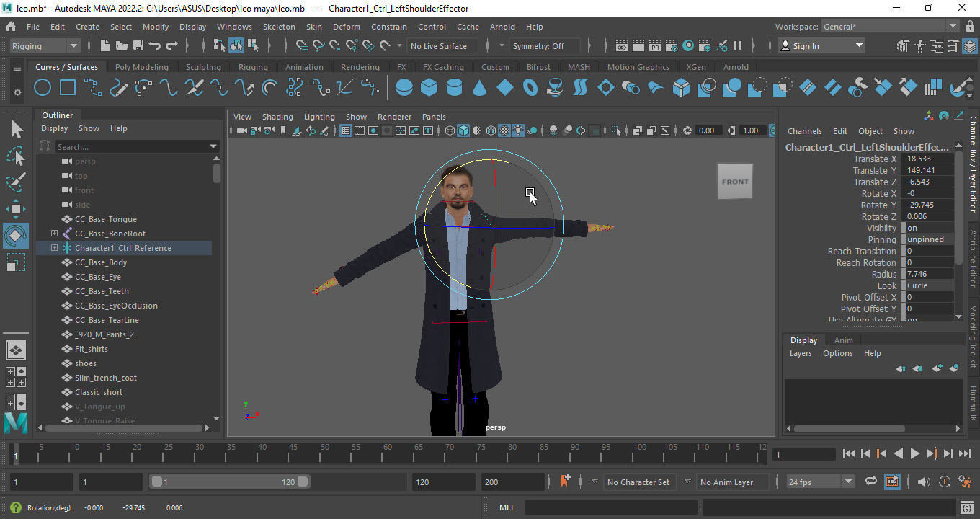Image resolution: width=980 pixels, height=519 pixels.
Task: Click the time slider at frame 60
Action: click(x=388, y=454)
